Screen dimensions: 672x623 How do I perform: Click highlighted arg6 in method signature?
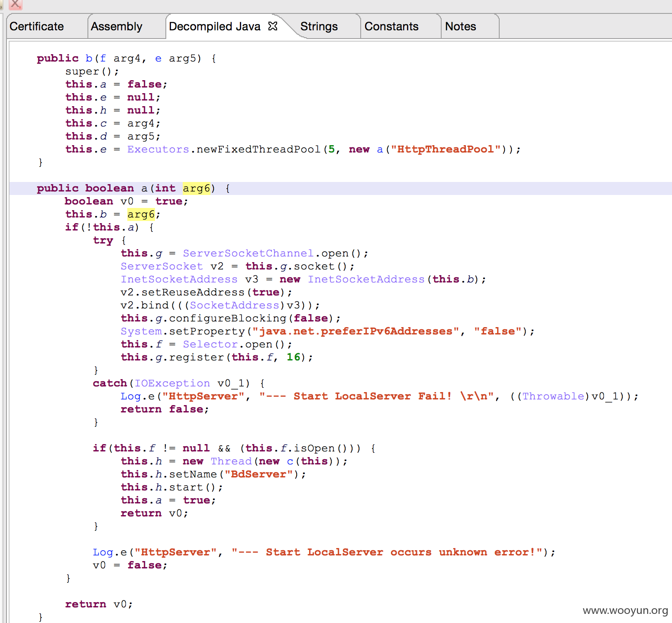[x=196, y=188]
